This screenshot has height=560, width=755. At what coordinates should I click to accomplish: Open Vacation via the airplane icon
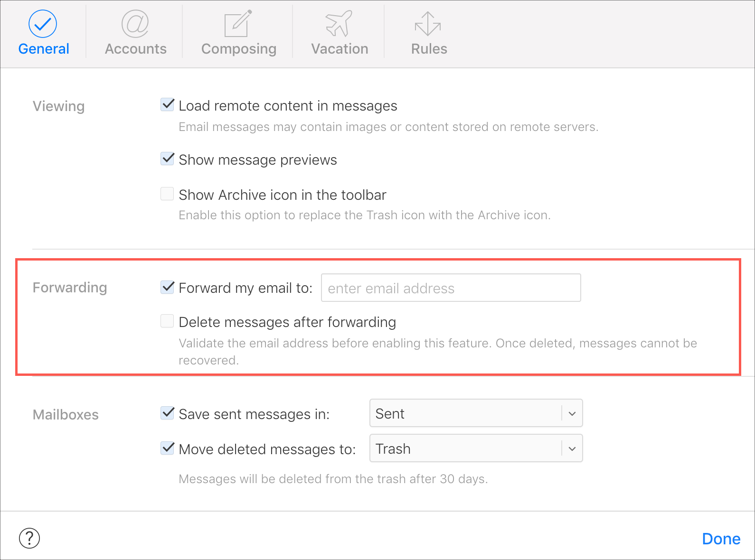pos(339,24)
